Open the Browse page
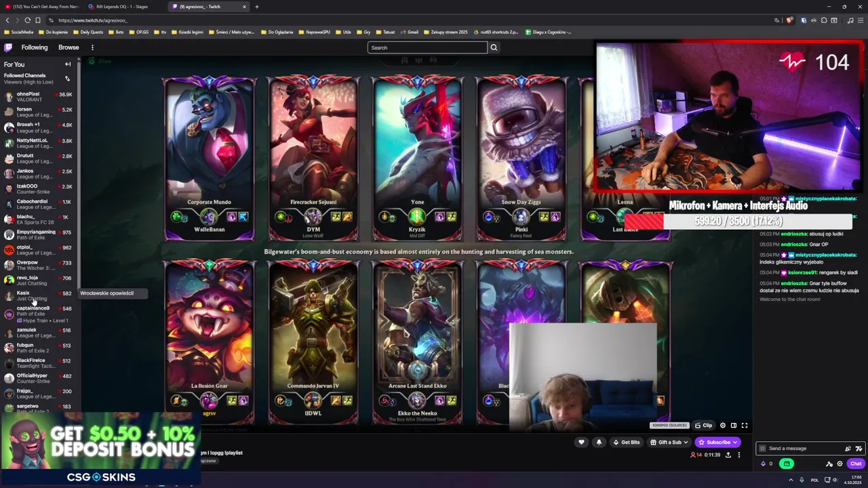868x488 pixels. tap(68, 47)
